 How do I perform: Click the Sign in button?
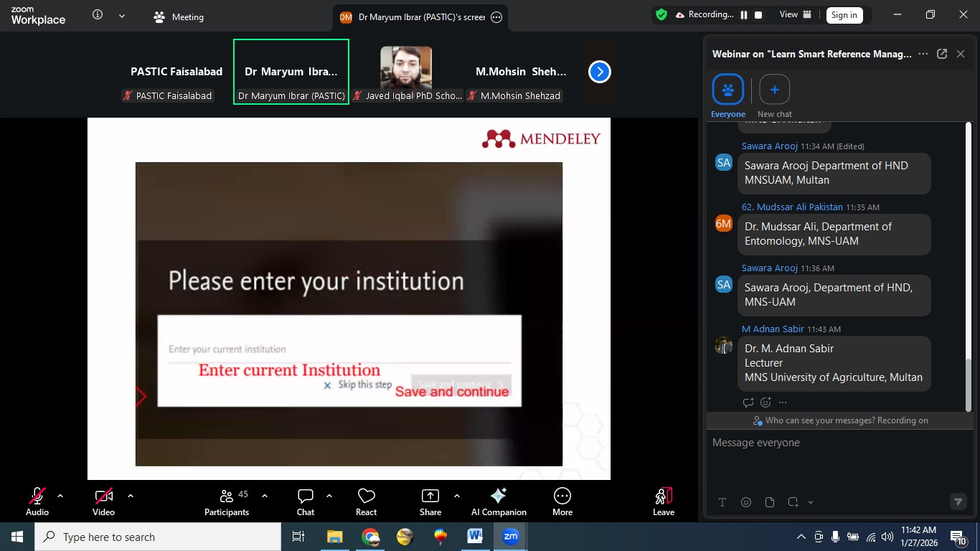[x=844, y=14]
